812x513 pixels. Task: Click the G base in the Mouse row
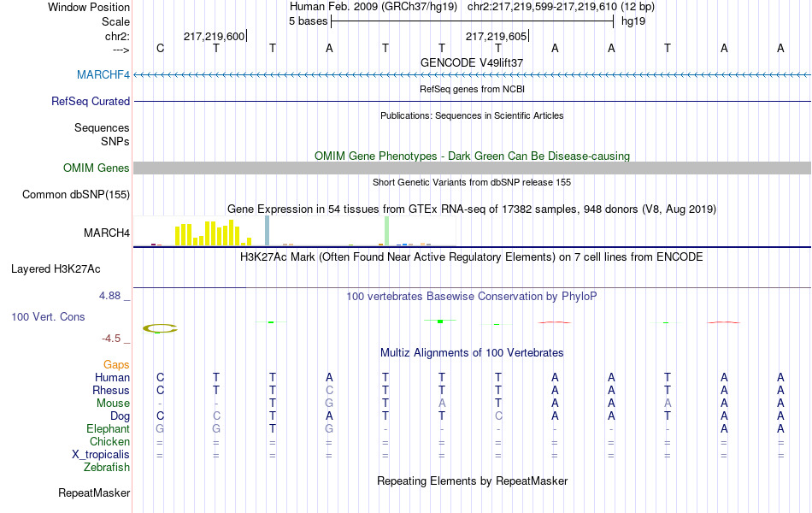tap(329, 404)
